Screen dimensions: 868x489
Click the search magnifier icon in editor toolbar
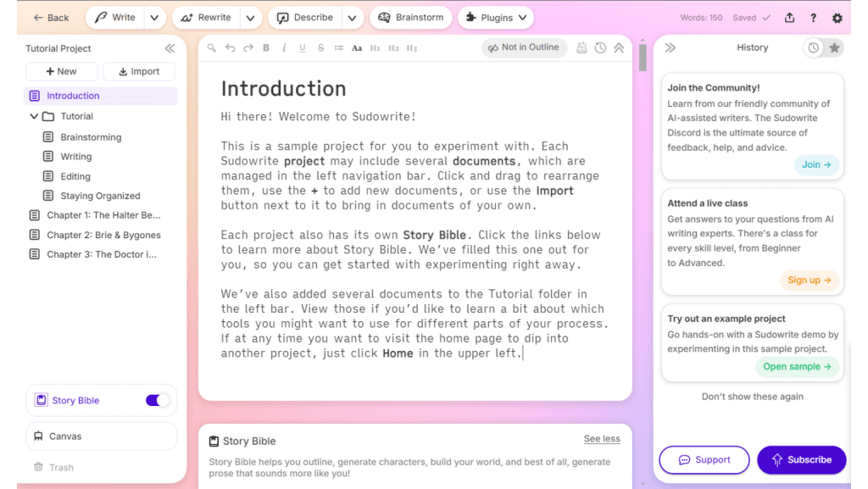[x=211, y=48]
